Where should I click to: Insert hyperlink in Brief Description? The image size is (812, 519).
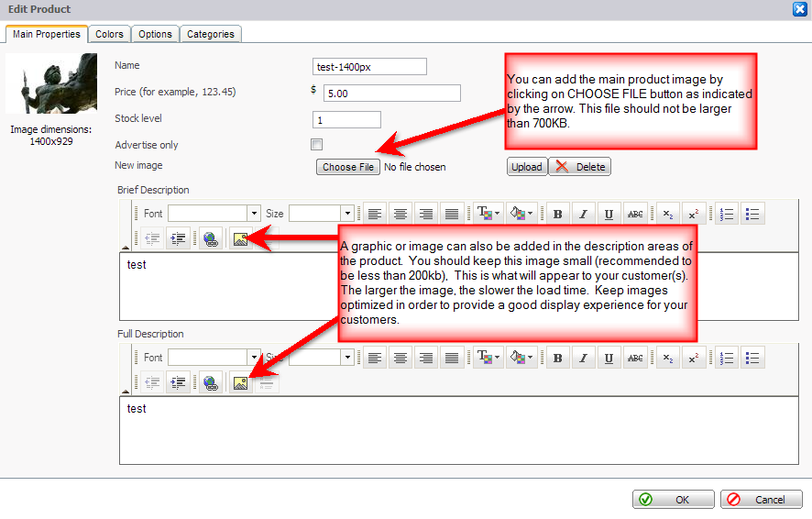(211, 238)
